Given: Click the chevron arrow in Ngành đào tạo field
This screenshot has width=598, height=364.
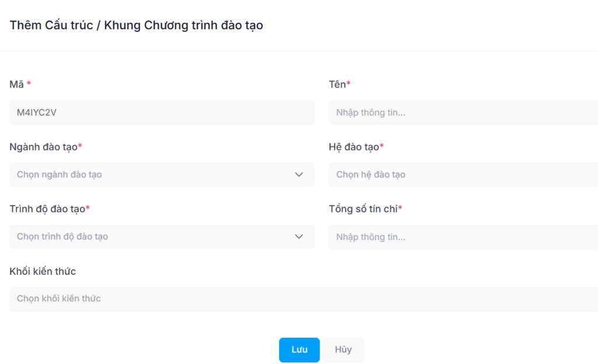Looking at the screenshot, I should click(x=298, y=175).
